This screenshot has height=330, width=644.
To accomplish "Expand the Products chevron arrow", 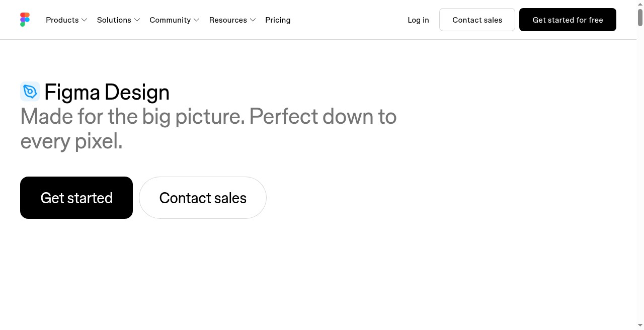I will click(85, 20).
